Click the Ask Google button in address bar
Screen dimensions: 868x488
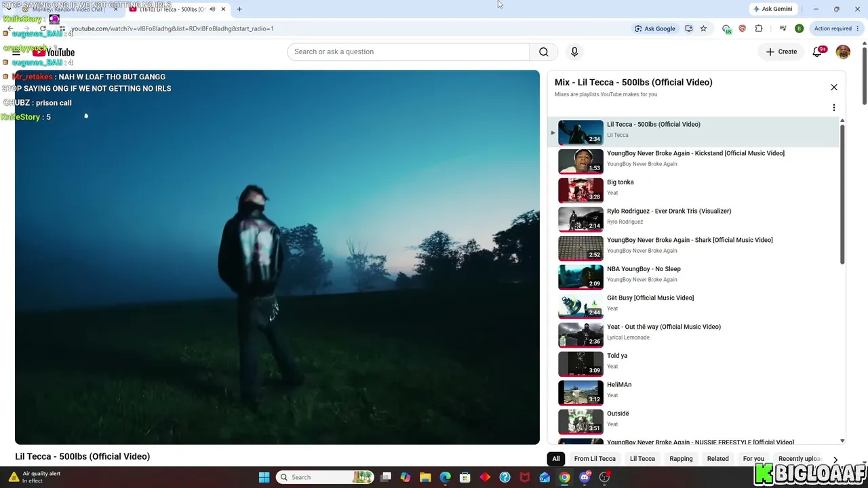[x=654, y=28]
